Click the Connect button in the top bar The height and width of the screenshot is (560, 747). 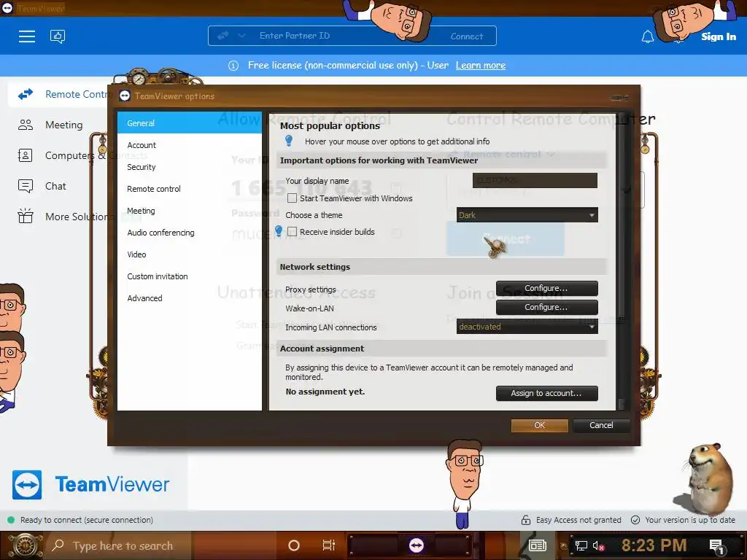466,36
